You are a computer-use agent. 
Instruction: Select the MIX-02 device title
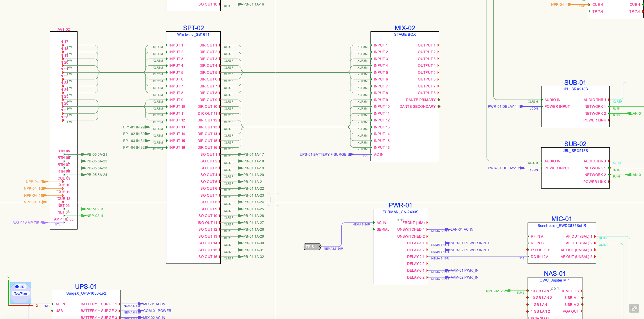click(x=405, y=28)
